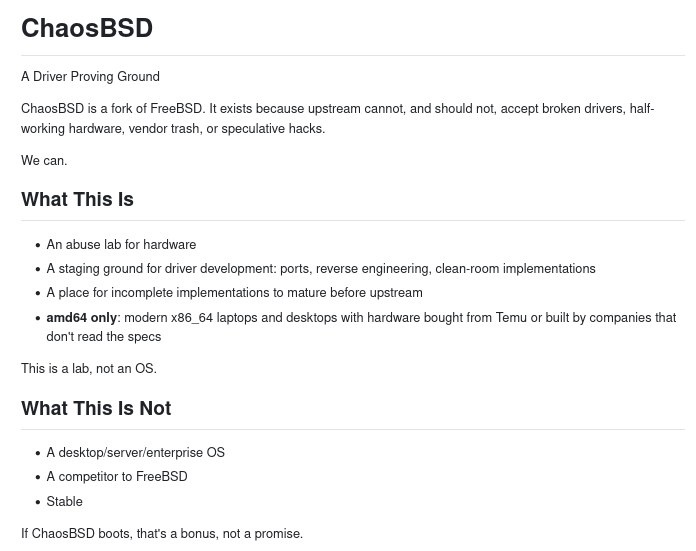Click 'don't read the specs' text line
Screen dimensions: 696x551
pyautogui.click(x=103, y=337)
